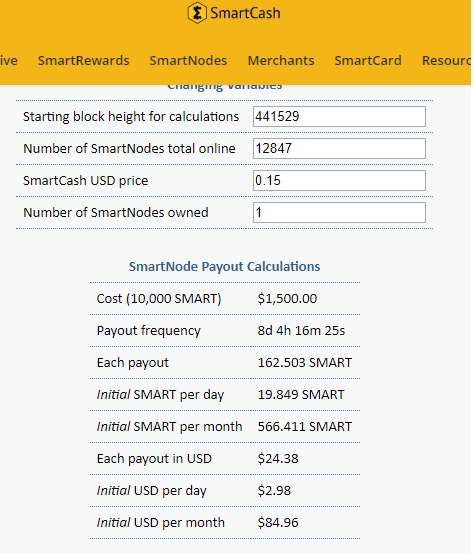Open the Resources menu item
The height and width of the screenshot is (553, 473).
[447, 61]
